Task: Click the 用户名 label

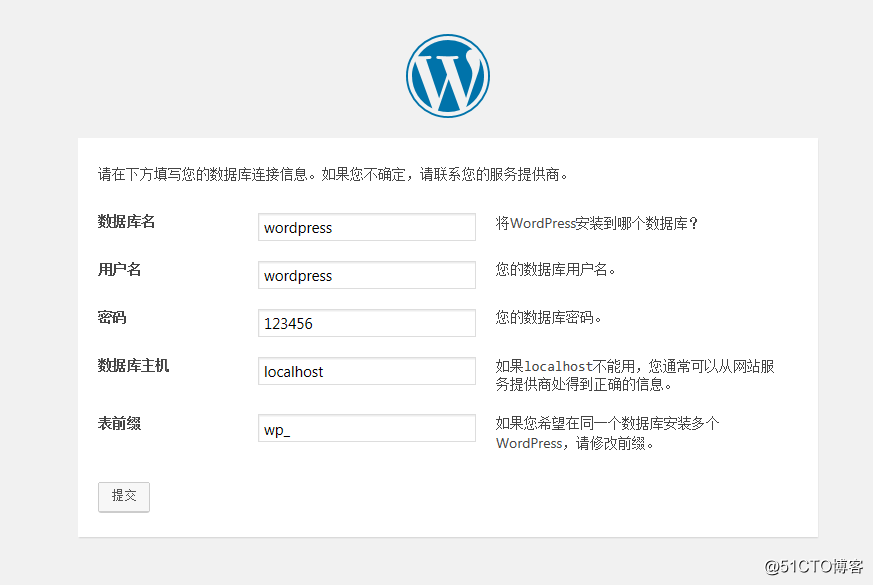Action: (119, 269)
